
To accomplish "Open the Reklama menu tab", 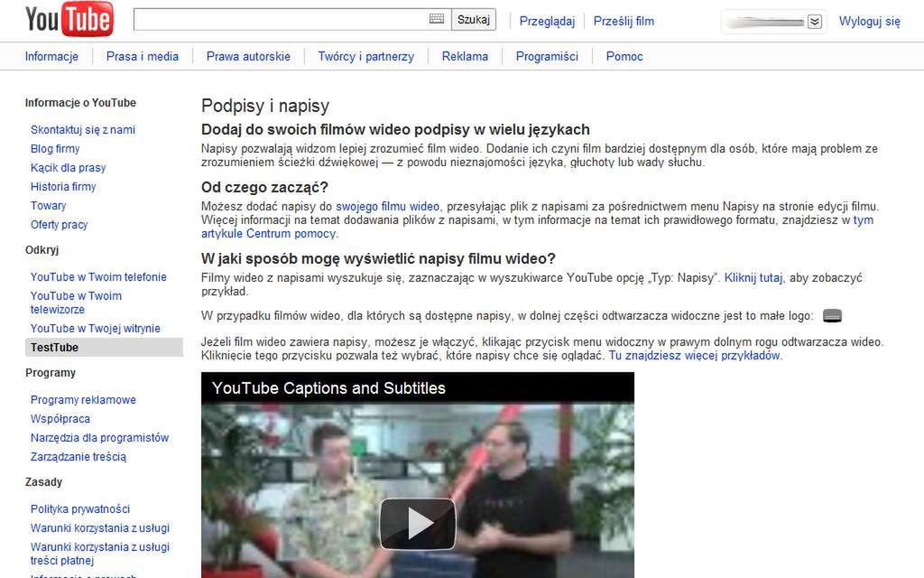I will pos(465,57).
